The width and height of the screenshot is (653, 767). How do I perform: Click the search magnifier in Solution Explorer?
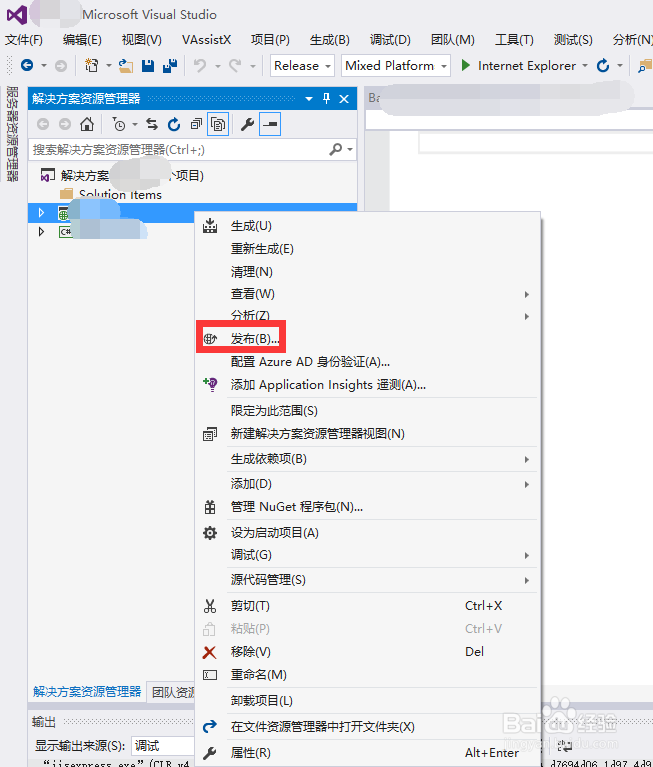(x=336, y=149)
